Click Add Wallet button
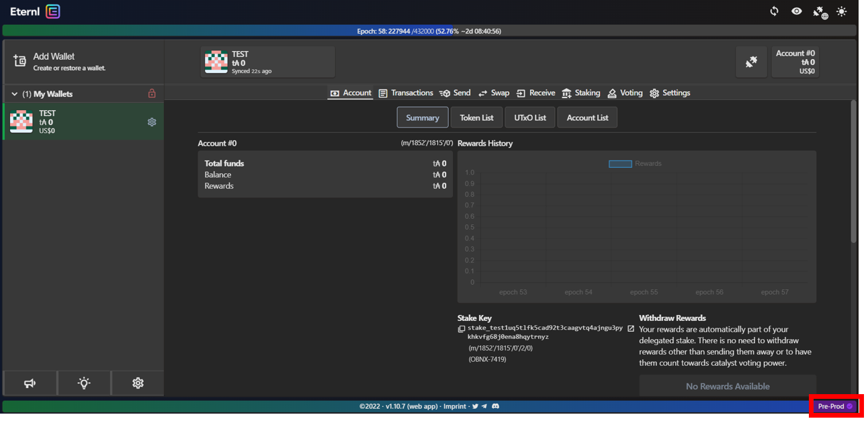This screenshot has height=421, width=868. [x=54, y=61]
